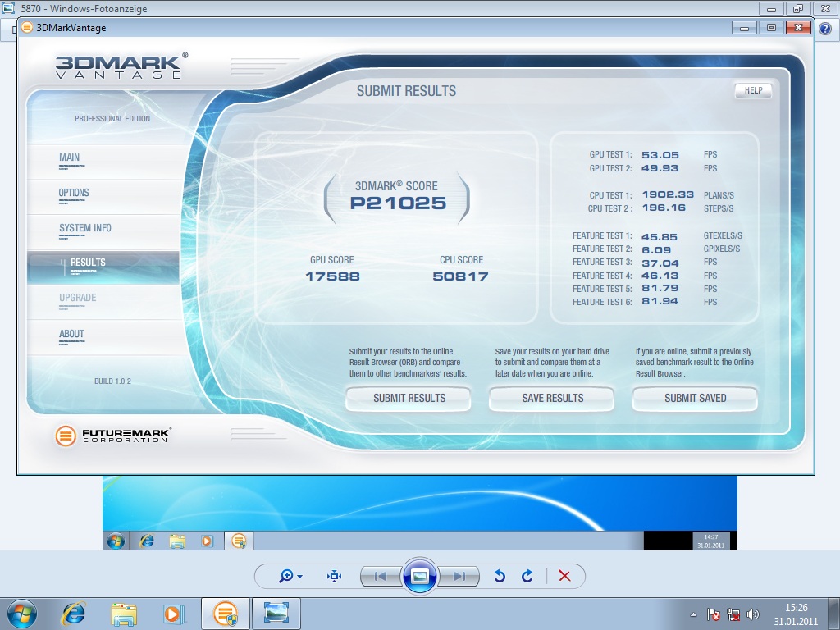840x630 pixels.
Task: Click the SUBMIT SAVED button
Action: tap(696, 398)
